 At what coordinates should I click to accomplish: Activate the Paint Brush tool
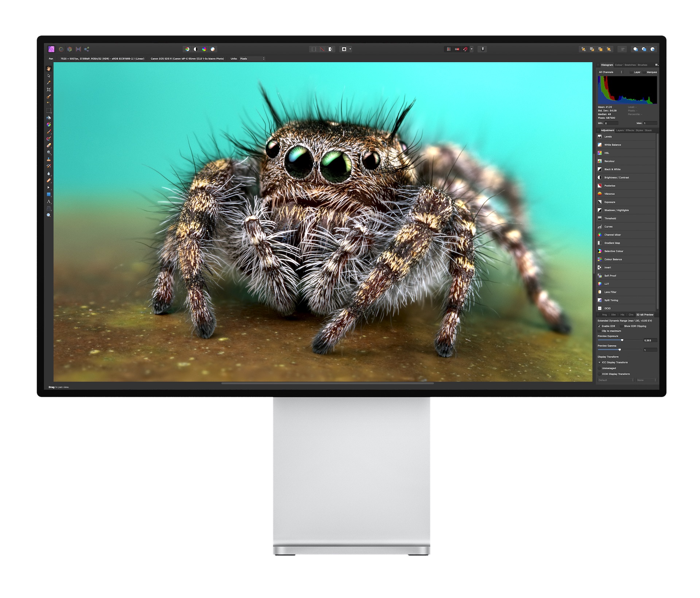pos(49,130)
